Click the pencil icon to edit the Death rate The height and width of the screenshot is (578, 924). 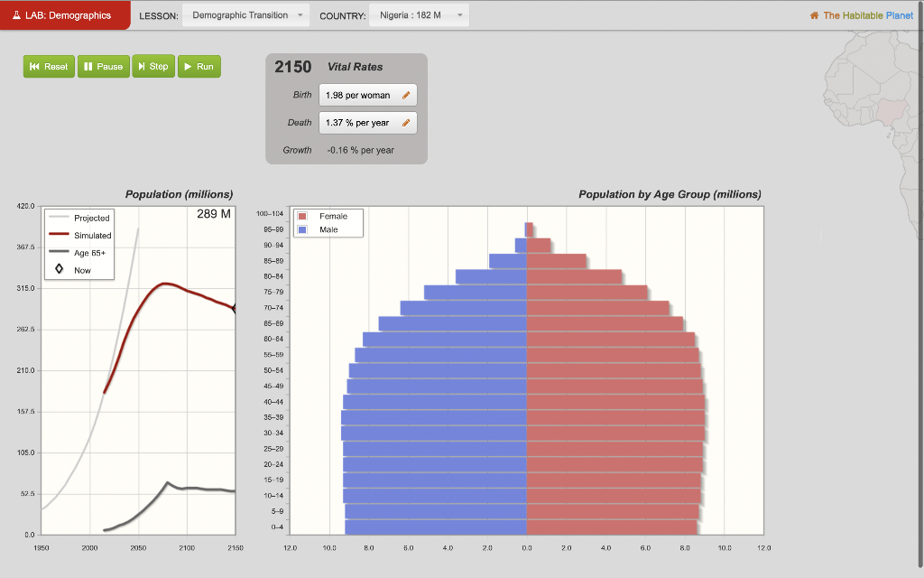(406, 123)
